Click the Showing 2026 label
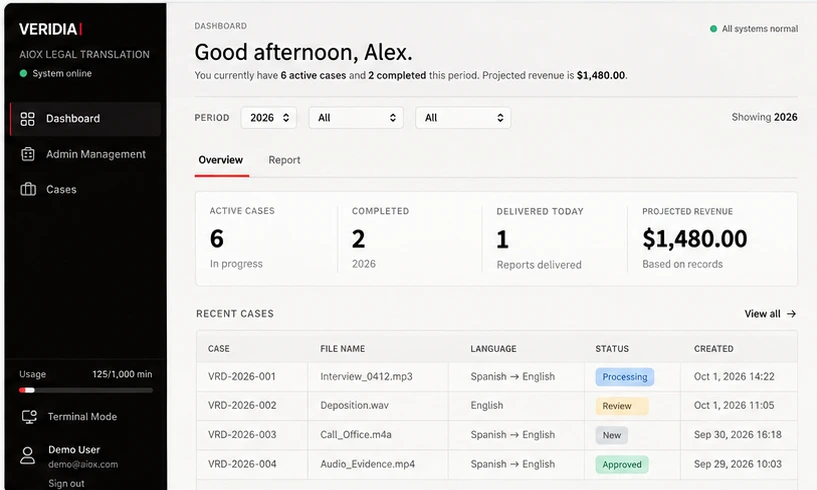817x490 pixels. (x=764, y=117)
